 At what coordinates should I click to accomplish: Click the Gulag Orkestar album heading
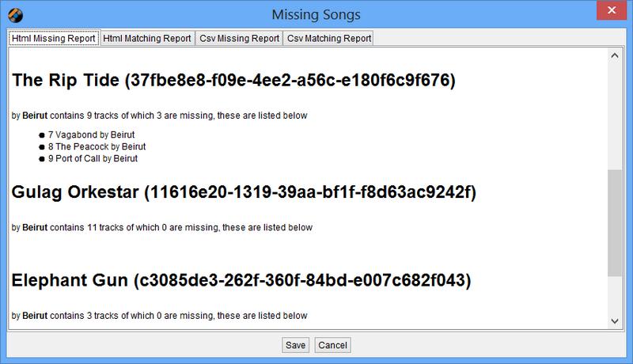(244, 192)
